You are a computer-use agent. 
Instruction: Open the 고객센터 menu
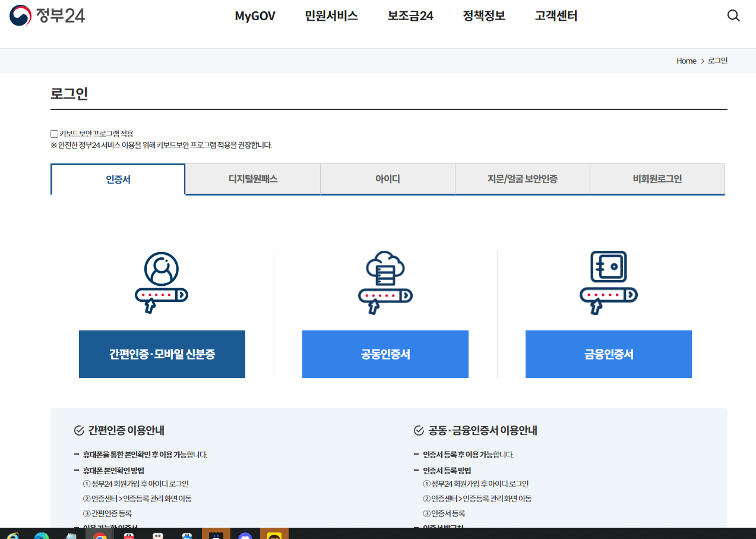tap(556, 16)
